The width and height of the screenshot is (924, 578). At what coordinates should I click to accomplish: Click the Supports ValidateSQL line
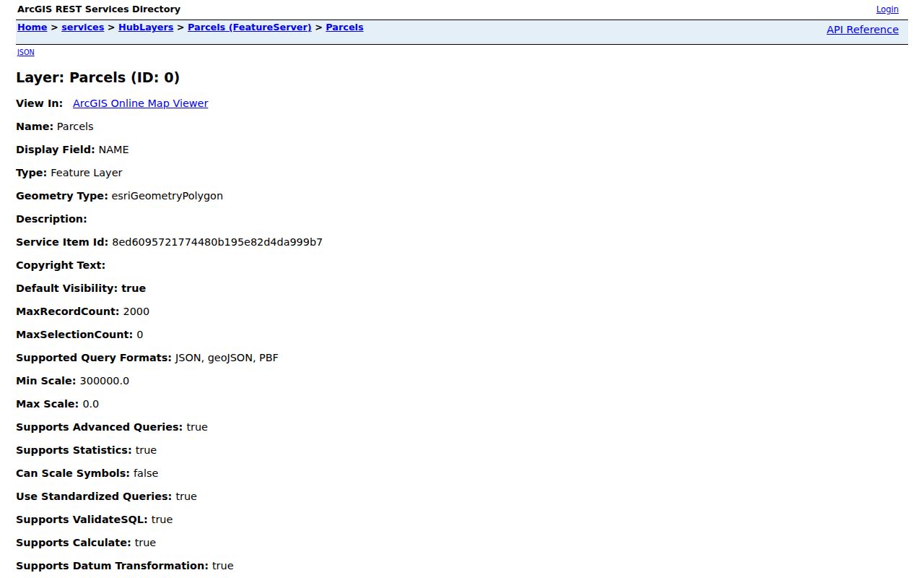pos(95,519)
